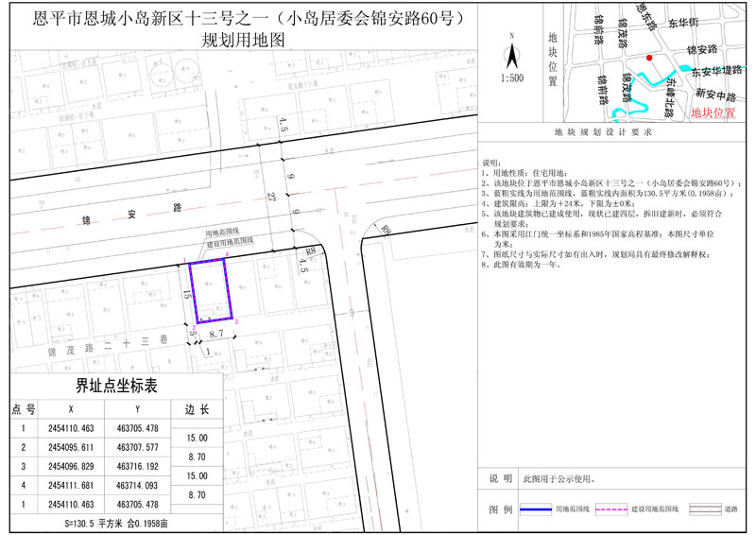Click the 界址点坐标表 table heading

(116, 387)
